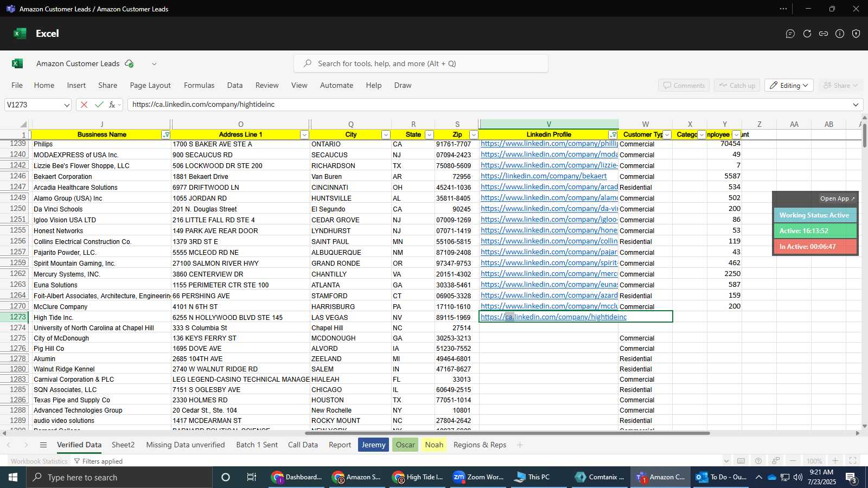868x488 pixels.
Task: Expand the Name Box dropdown arrow
Action: click(67, 105)
